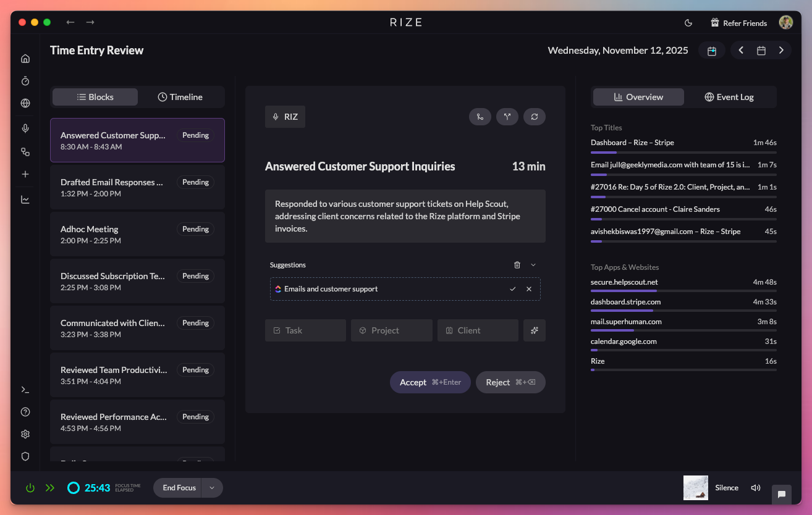Open the date picker calendar icon
This screenshot has width=812, height=515.
[x=761, y=51]
